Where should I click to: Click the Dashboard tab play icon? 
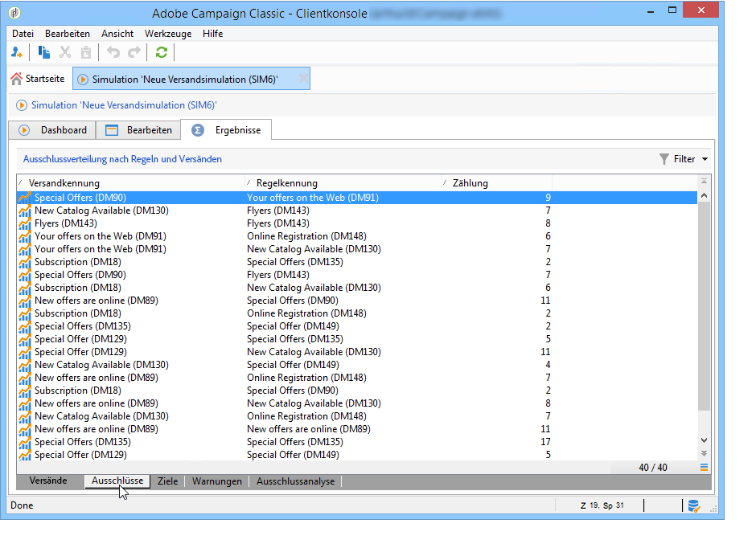(24, 130)
